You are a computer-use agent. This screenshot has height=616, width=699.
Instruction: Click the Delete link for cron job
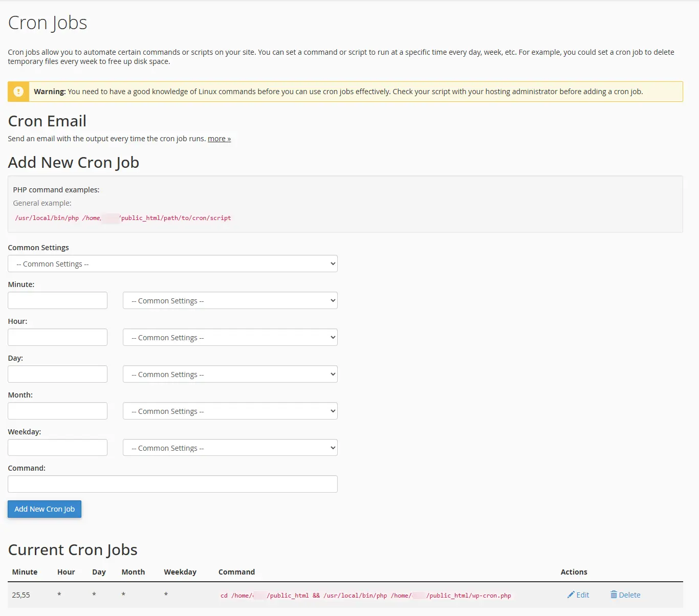click(629, 595)
